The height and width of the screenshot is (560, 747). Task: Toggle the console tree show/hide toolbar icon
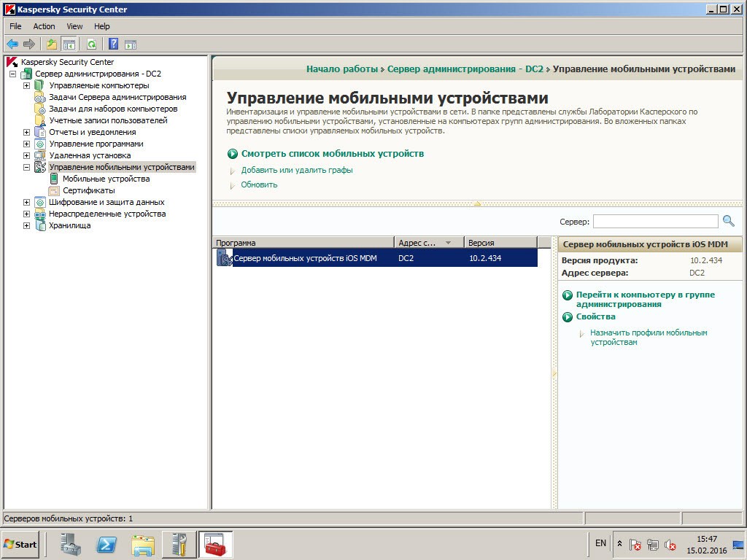[x=69, y=44]
